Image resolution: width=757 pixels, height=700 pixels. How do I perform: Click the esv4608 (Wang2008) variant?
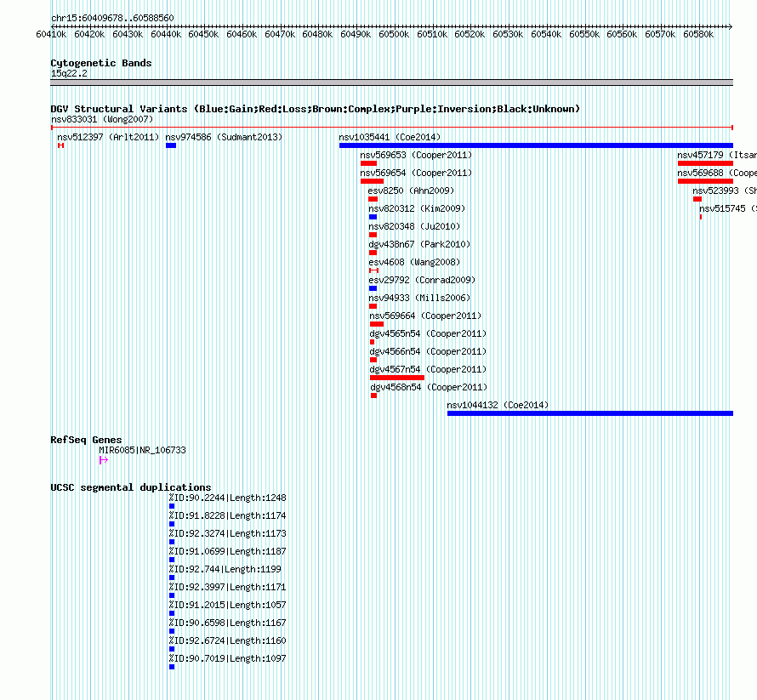pyautogui.click(x=414, y=262)
